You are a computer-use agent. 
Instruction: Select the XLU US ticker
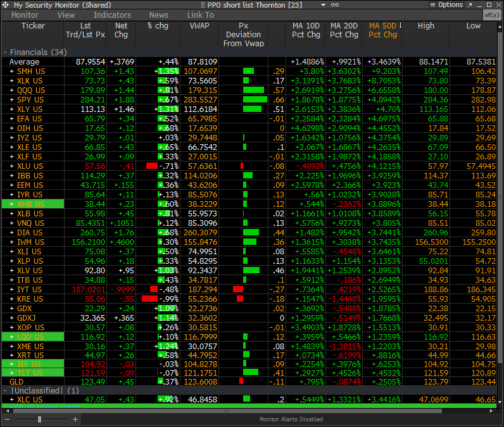[30, 166]
